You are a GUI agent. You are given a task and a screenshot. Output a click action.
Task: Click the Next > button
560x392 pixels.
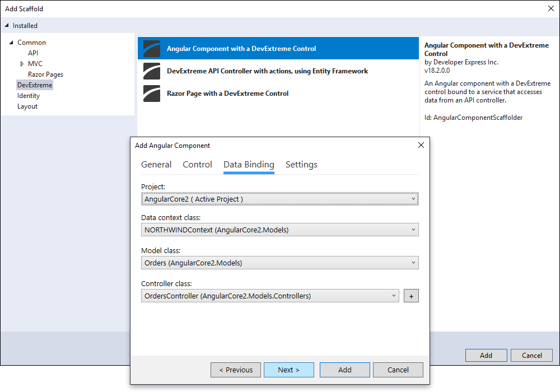coord(288,370)
